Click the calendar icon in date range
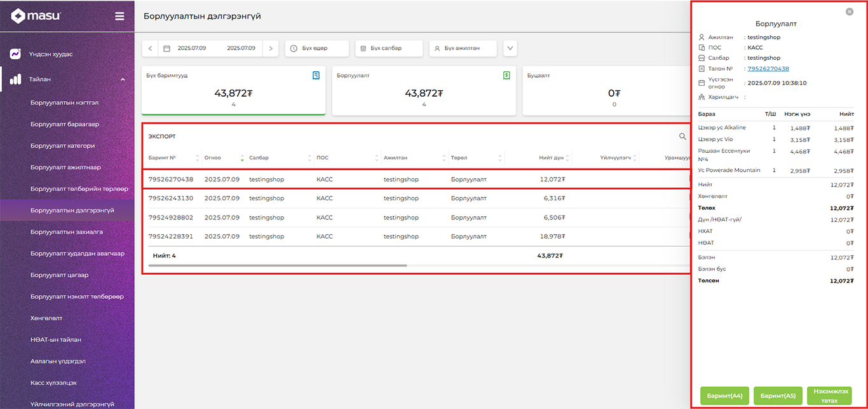The width and height of the screenshot is (868, 409). pyautogui.click(x=166, y=48)
